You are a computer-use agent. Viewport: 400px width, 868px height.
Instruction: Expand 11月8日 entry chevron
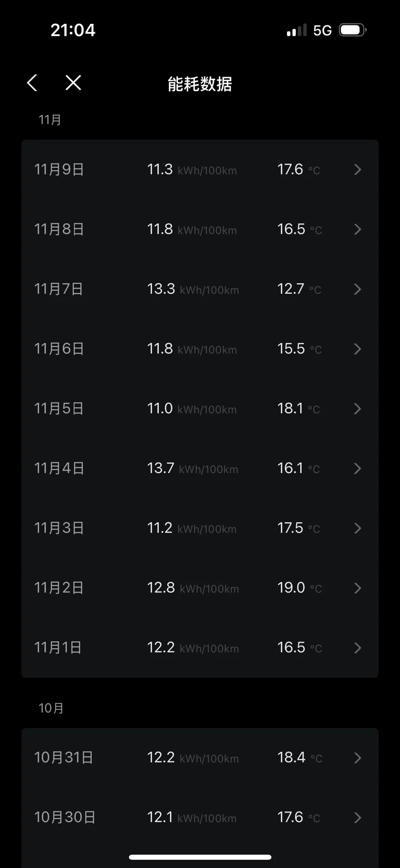tap(357, 229)
